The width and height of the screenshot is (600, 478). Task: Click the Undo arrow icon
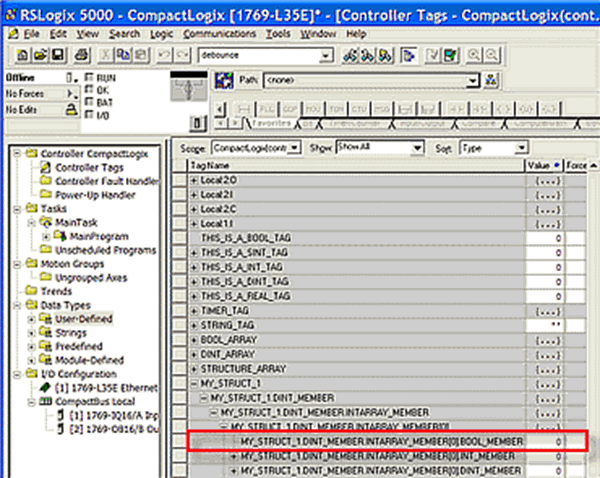pyautogui.click(x=165, y=55)
